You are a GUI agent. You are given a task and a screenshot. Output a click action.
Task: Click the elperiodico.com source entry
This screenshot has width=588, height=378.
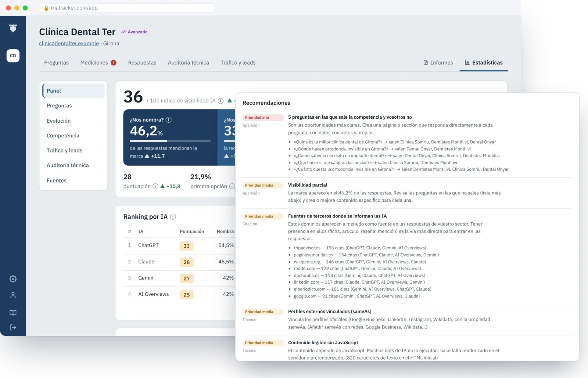pyautogui.click(x=362, y=289)
